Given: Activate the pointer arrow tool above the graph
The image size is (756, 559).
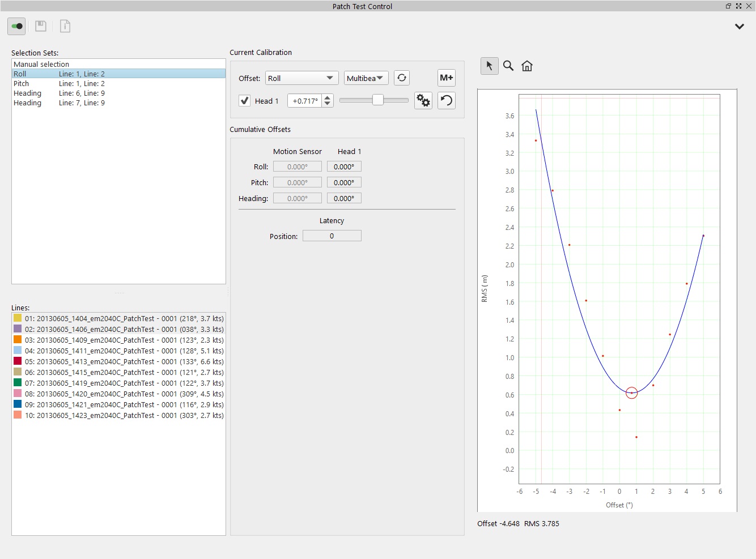Looking at the screenshot, I should click(489, 66).
